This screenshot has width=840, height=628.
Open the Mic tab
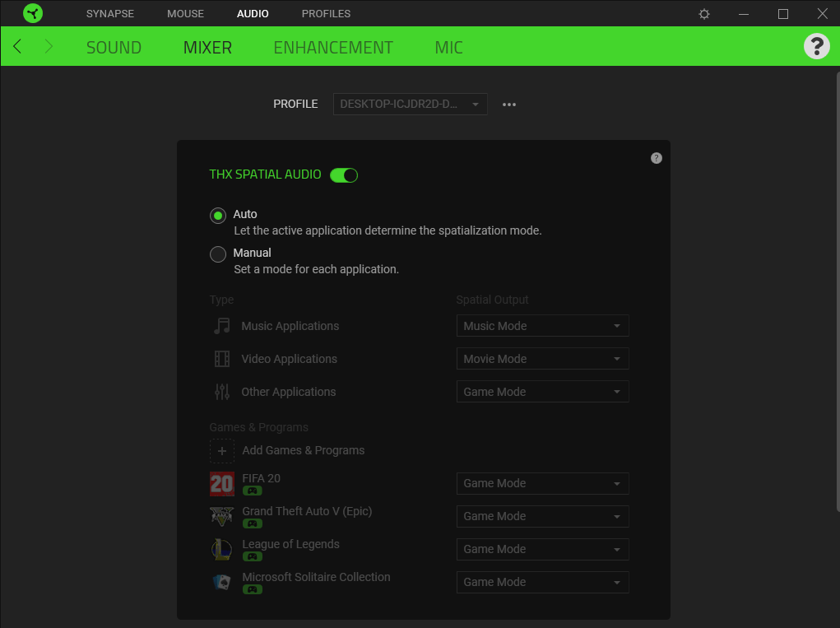pyautogui.click(x=448, y=48)
